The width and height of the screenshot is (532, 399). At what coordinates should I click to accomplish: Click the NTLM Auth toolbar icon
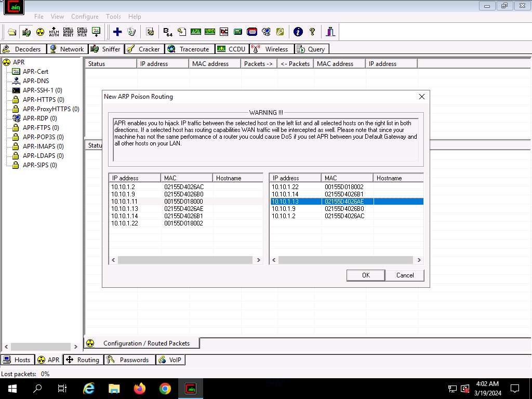tap(54, 32)
